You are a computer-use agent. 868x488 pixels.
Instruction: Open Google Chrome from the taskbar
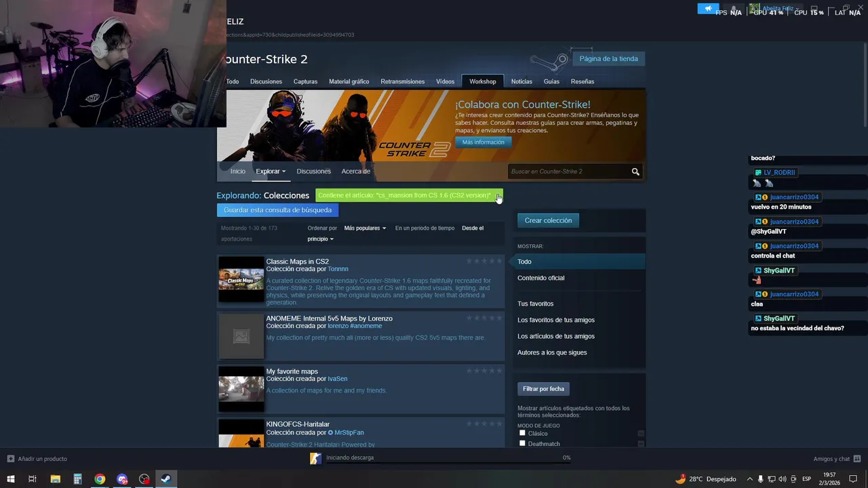pos(100,479)
